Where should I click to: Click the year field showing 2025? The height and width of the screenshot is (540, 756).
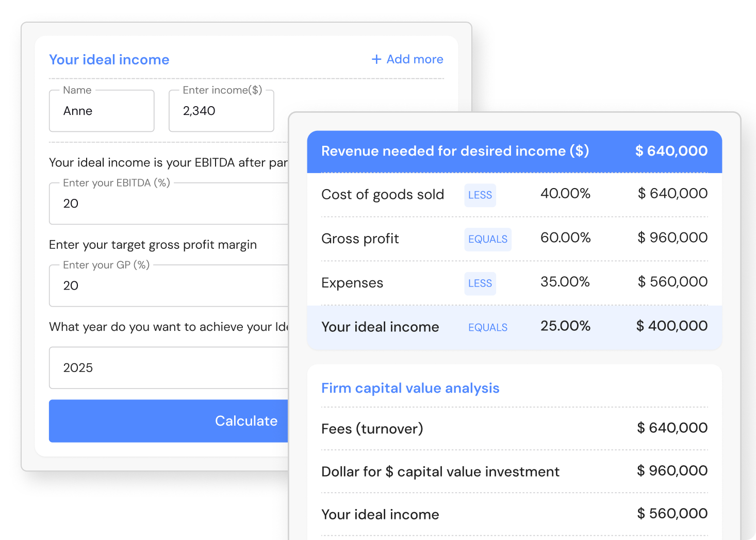(168, 368)
